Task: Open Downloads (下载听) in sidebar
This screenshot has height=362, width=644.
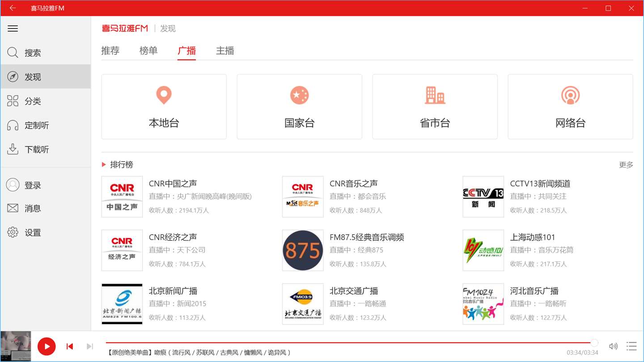Action: (45, 149)
